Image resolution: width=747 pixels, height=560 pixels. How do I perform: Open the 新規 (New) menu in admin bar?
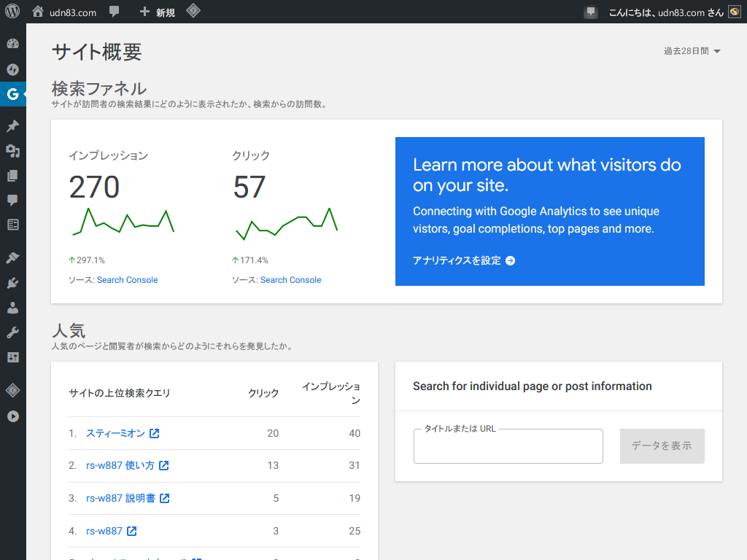(x=158, y=12)
